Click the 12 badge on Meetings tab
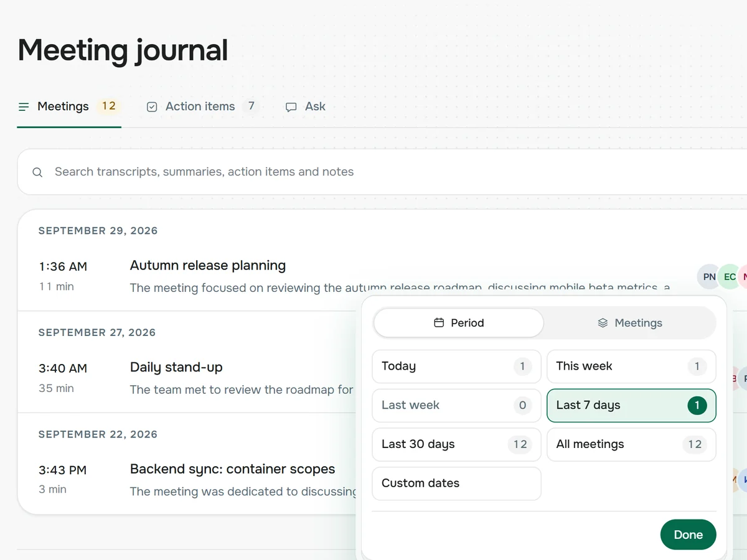This screenshot has width=747, height=560. coord(109,106)
